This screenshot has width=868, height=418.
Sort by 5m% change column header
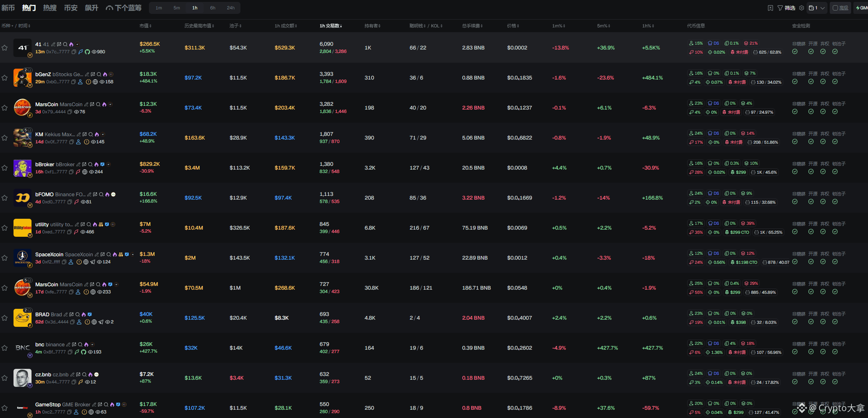604,26
